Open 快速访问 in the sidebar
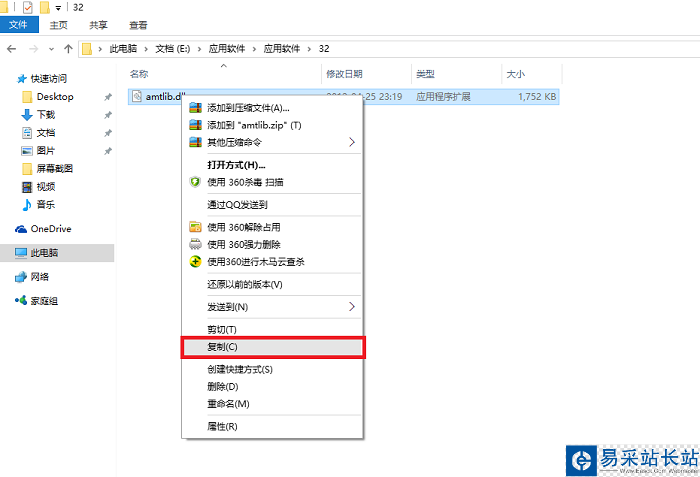Screen dimensions: 700x477 (49, 79)
